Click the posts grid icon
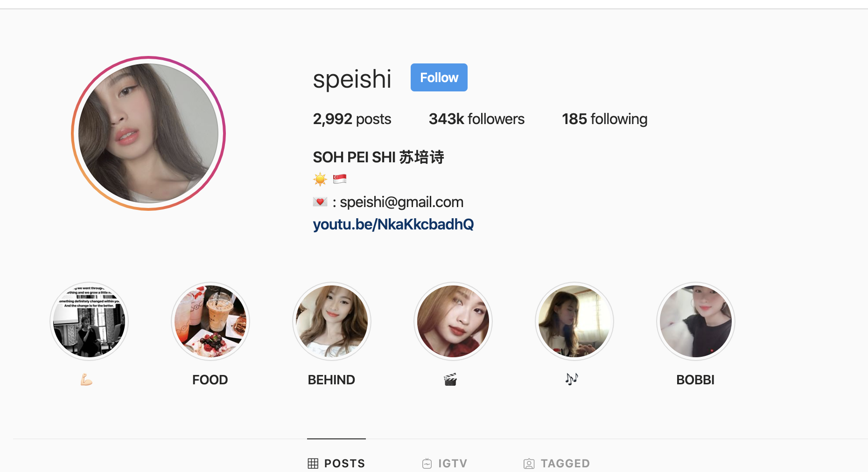Screen dimensions: 868x472 [x=313, y=463]
